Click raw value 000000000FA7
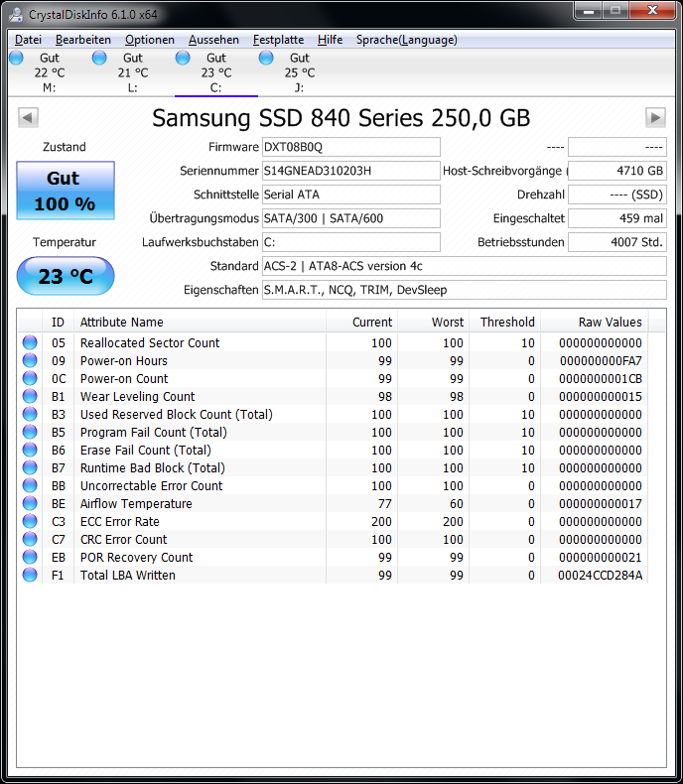683x784 pixels. [601, 360]
